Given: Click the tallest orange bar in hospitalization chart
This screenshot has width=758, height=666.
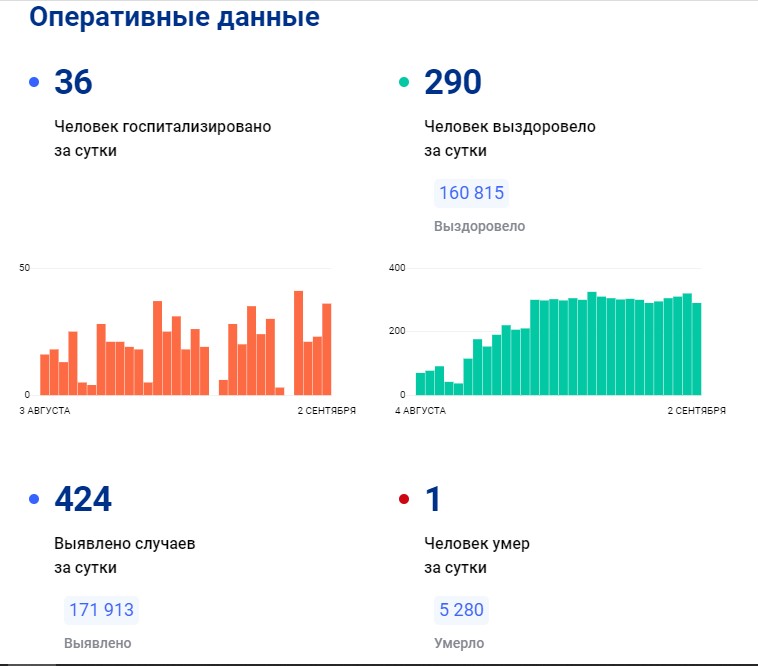Looking at the screenshot, I should coord(299,343).
